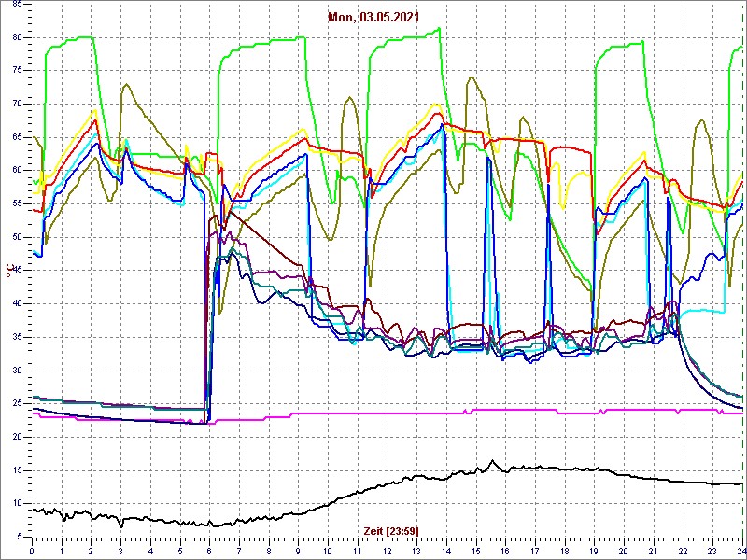Click the 'Zeit [23:59]' time label

pos(391,530)
